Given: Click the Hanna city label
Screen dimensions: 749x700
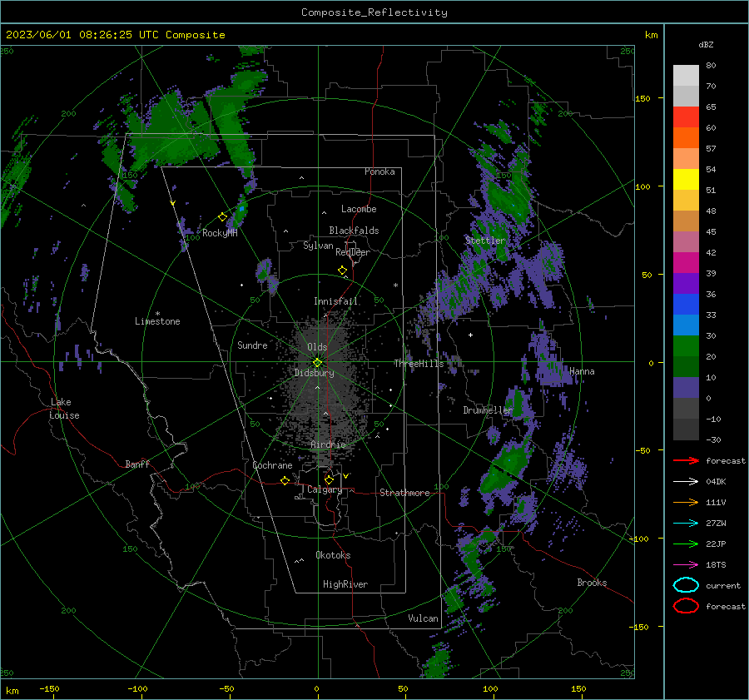Looking at the screenshot, I should (582, 371).
